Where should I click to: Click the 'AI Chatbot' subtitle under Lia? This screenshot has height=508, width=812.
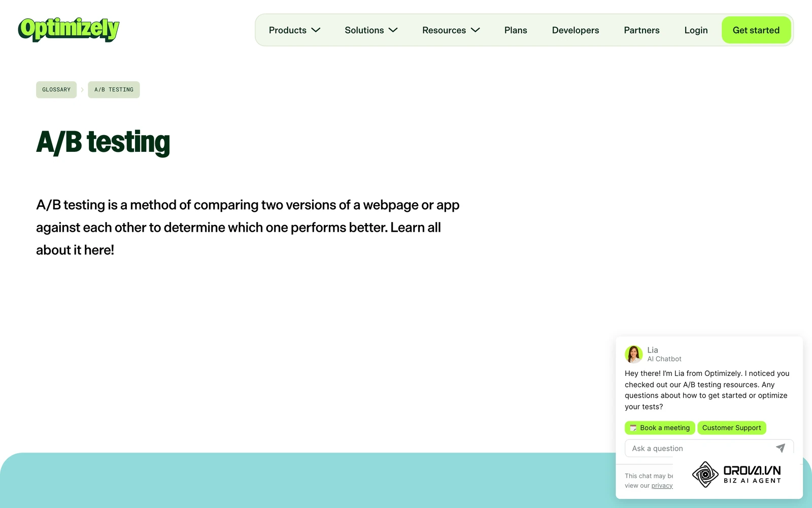pos(664,359)
